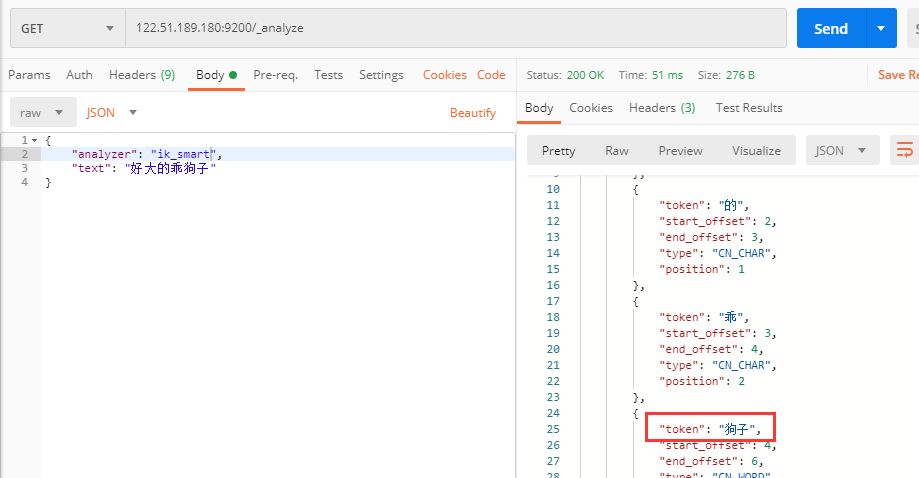Open the Tests tab
Viewport: 919px width, 478px height.
328,75
